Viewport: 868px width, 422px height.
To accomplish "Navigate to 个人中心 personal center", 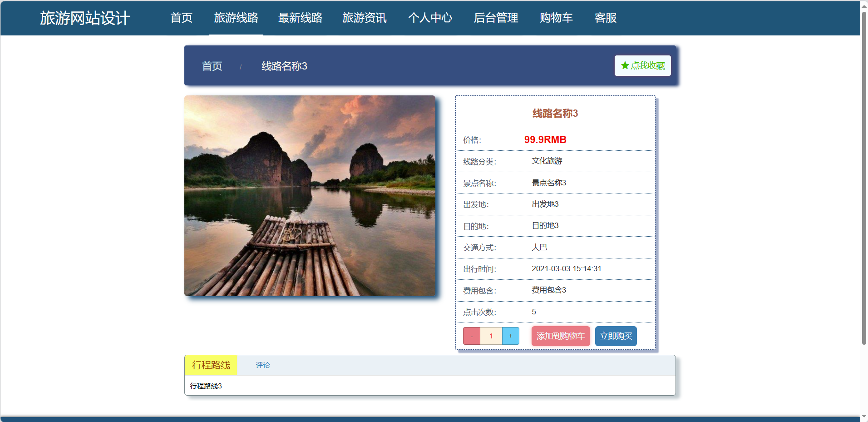I will tap(430, 18).
